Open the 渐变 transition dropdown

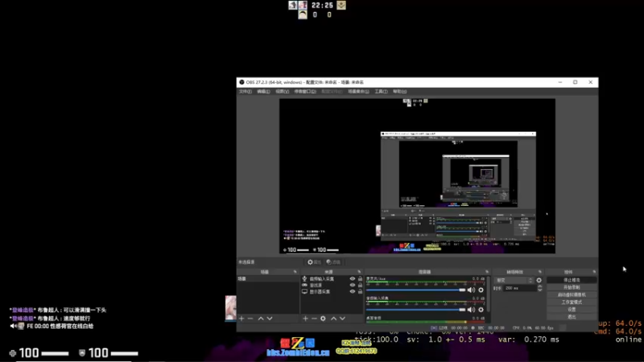pos(514,280)
